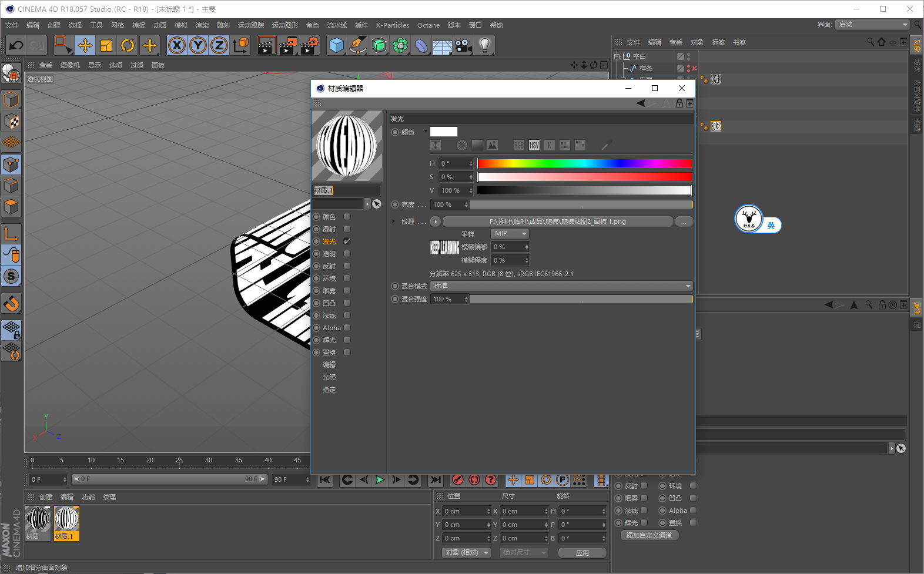Click the back arrow in Material Editor
This screenshot has width=924, height=574.
641,103
